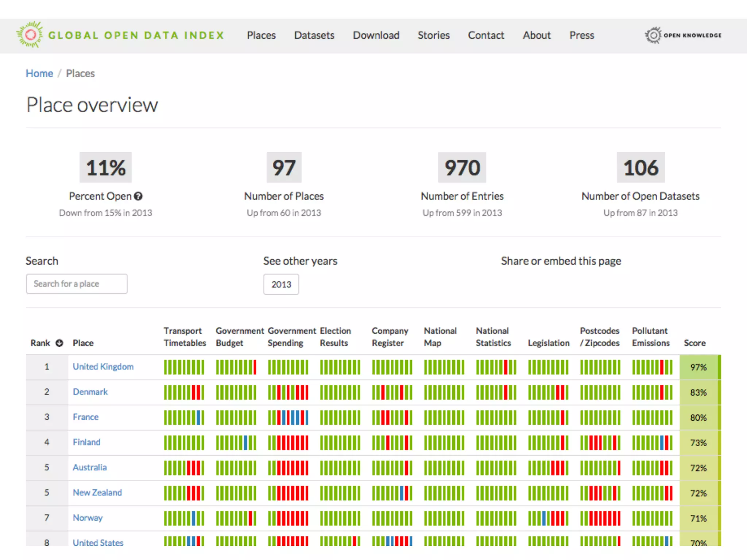The height and width of the screenshot is (560, 747).
Task: Click the Percent Open help question mark icon
Action: [138, 196]
